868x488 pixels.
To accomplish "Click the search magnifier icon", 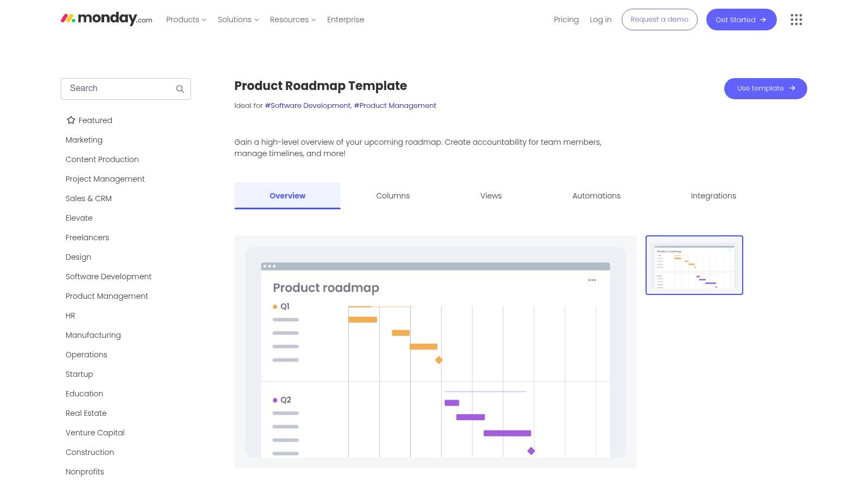I will pos(180,88).
